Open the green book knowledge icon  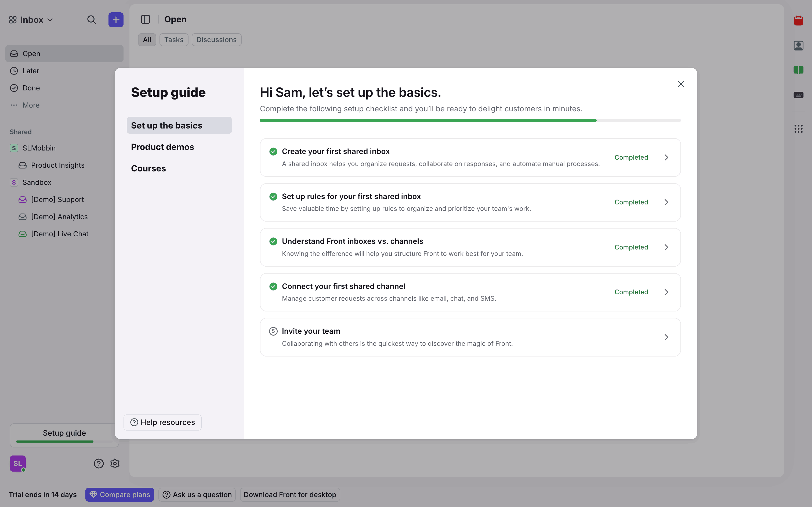coord(798,70)
